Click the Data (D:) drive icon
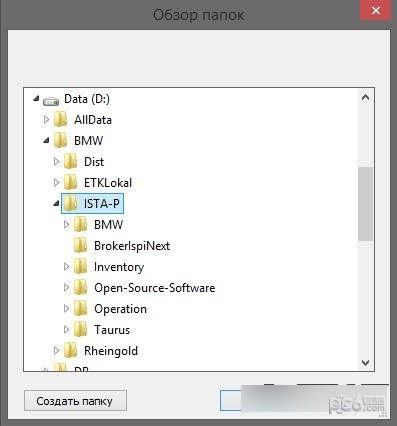The height and width of the screenshot is (426, 397). [51, 100]
